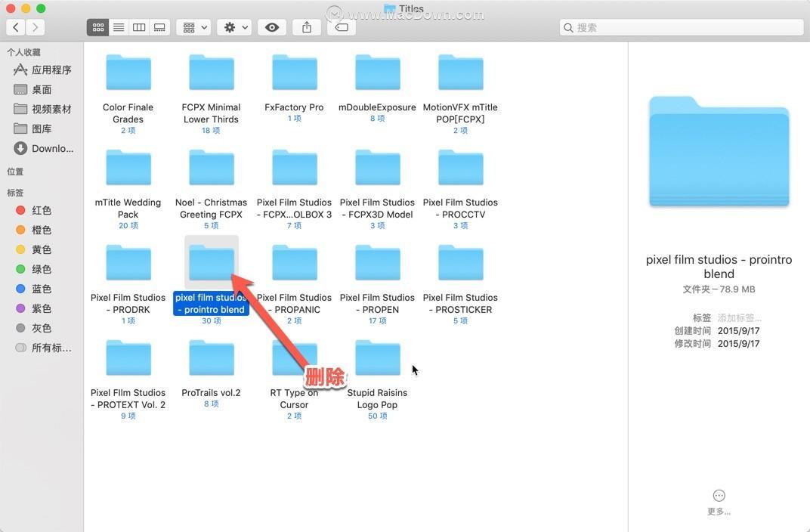This screenshot has height=532, width=810.
Task: Select the mDoubleExposure folder
Action: pos(378,73)
